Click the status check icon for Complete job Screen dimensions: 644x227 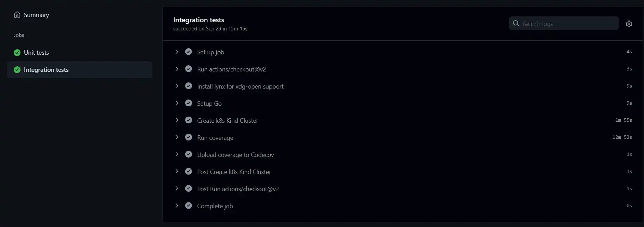click(x=189, y=205)
